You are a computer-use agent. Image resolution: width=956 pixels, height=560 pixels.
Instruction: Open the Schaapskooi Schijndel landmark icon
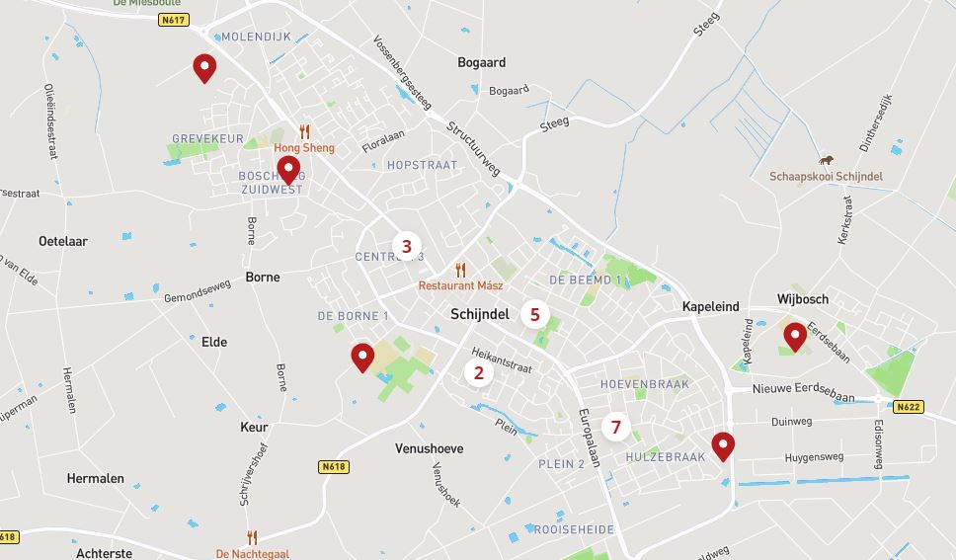pos(827,160)
